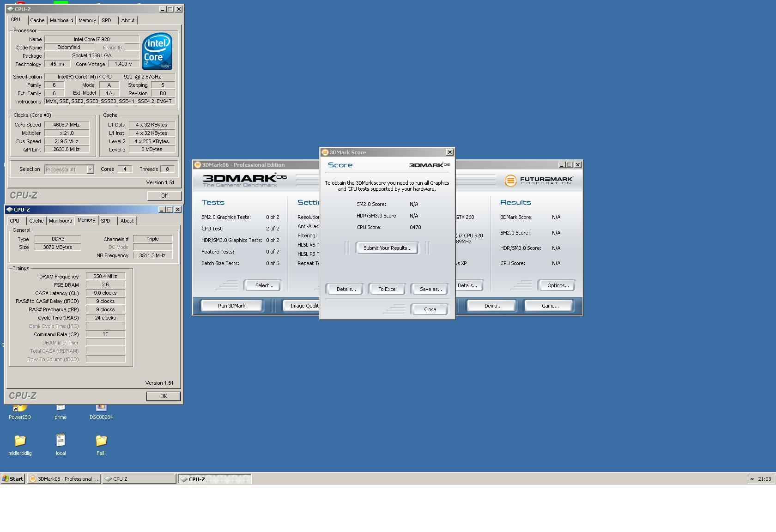Select Mainboard tab in lower CPU-Z window
This screenshot has width=776, height=532.
(x=61, y=221)
